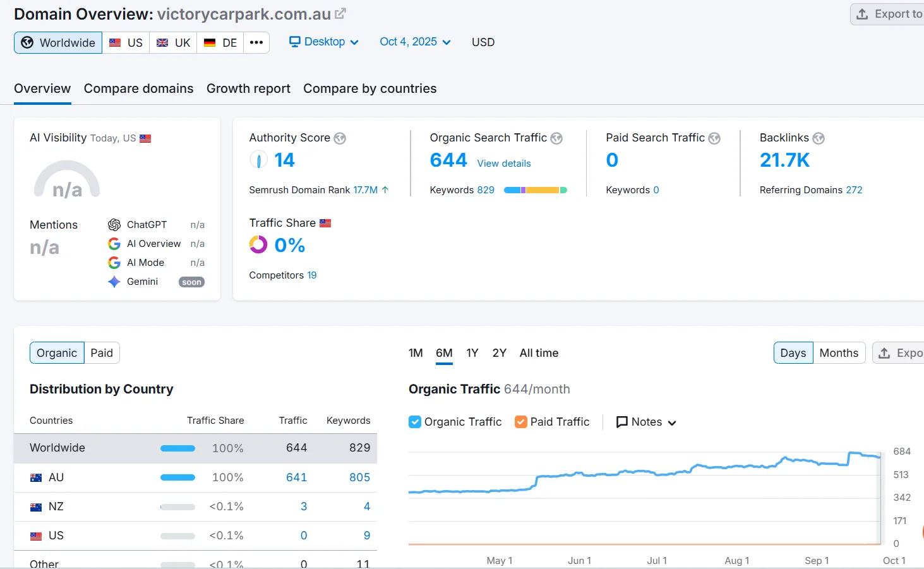Click View details link

[x=504, y=164]
